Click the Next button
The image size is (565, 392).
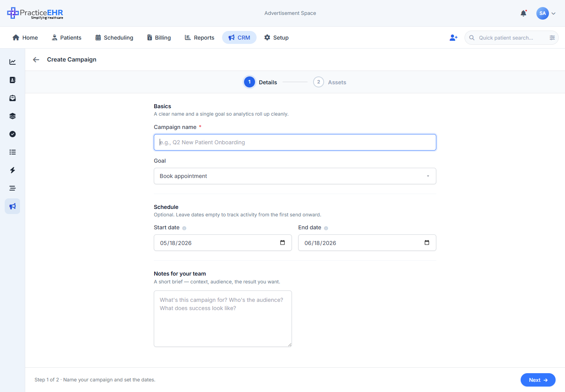pos(538,380)
